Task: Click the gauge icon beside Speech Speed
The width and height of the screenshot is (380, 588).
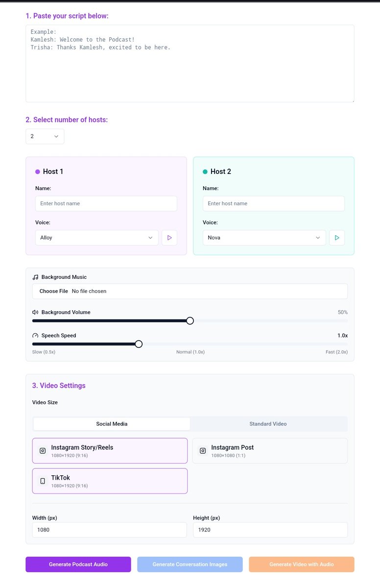Action: 35,336
